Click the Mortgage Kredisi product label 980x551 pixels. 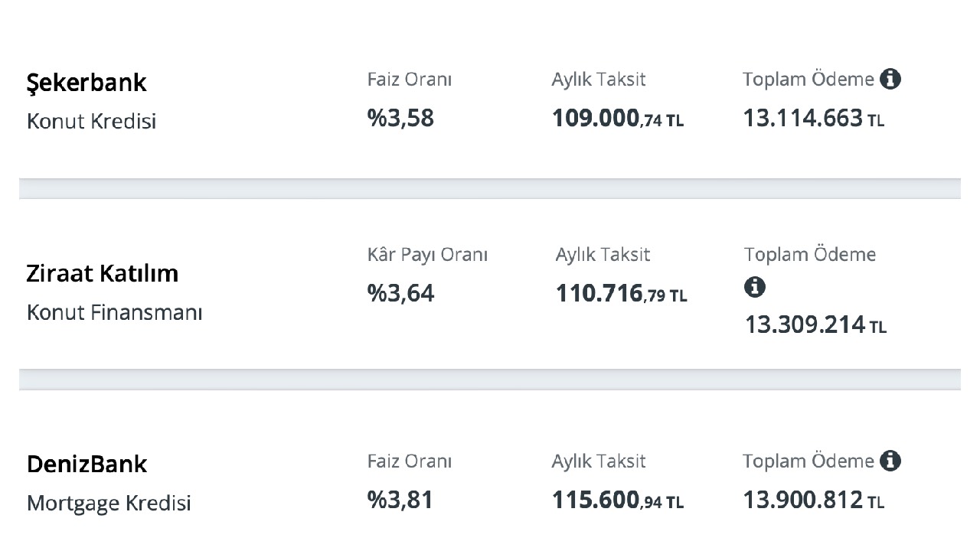click(109, 504)
